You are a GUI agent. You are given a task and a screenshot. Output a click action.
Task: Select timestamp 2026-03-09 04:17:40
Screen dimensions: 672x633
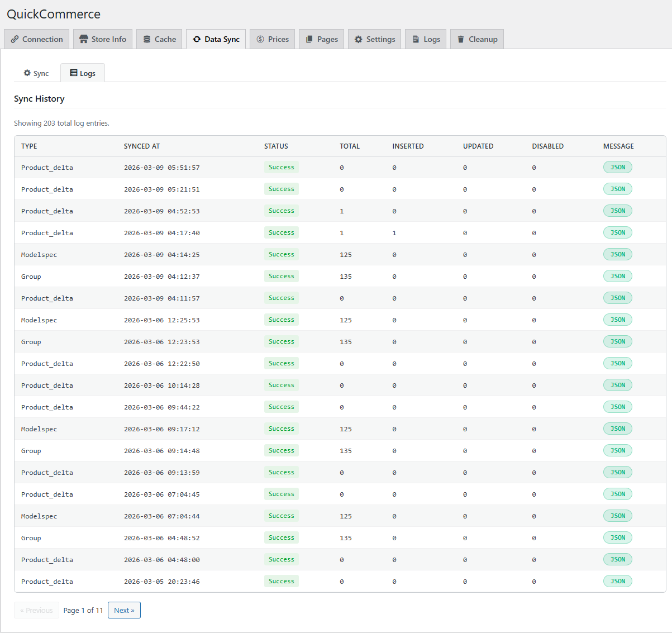[x=162, y=233]
